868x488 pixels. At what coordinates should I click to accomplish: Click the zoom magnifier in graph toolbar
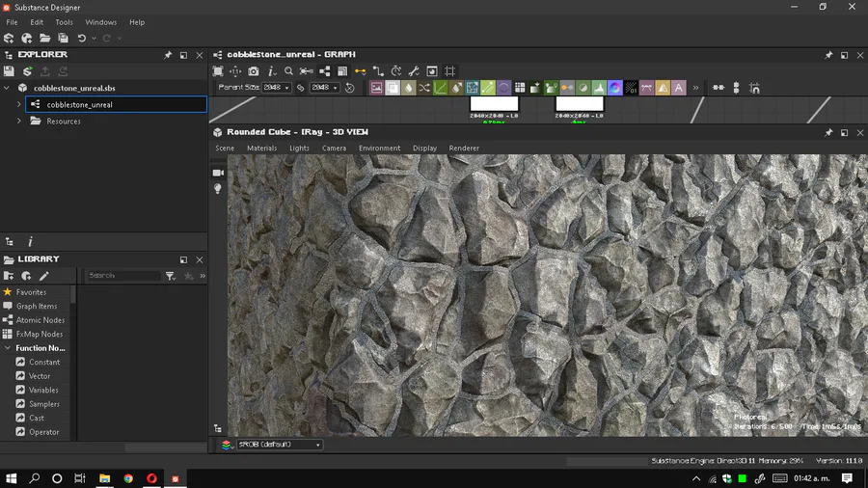pyautogui.click(x=288, y=71)
